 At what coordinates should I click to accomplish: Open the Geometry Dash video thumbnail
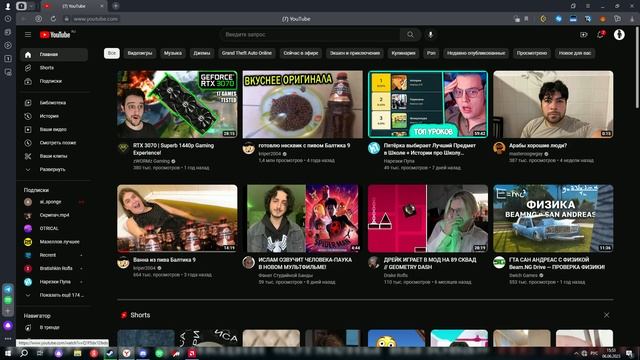pyautogui.click(x=428, y=218)
